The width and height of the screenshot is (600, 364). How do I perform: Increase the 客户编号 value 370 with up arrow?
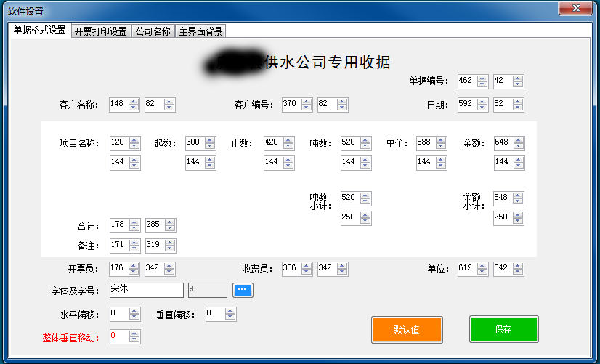coord(306,102)
